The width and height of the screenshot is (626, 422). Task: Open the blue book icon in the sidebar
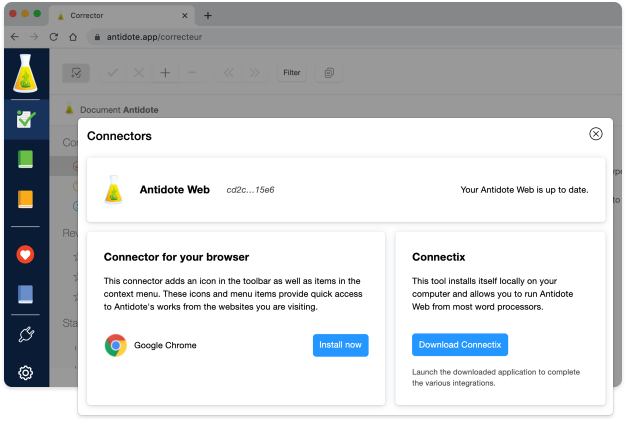coord(26,294)
